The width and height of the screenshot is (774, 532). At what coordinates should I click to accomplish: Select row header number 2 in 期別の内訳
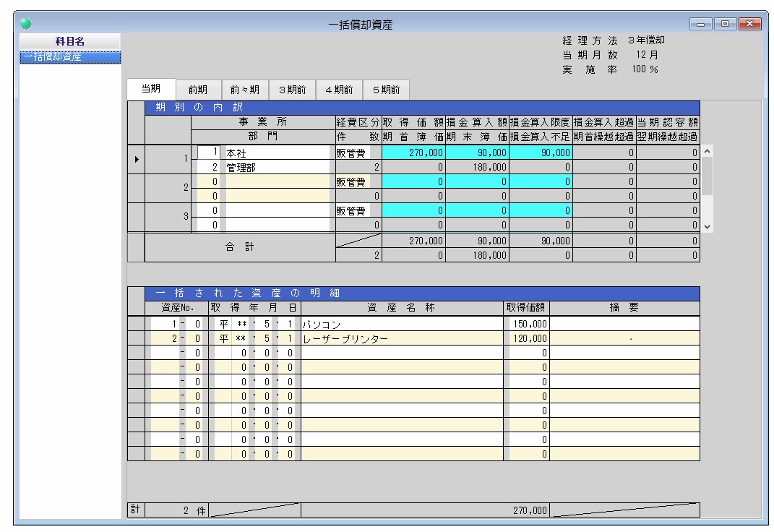tap(168, 188)
